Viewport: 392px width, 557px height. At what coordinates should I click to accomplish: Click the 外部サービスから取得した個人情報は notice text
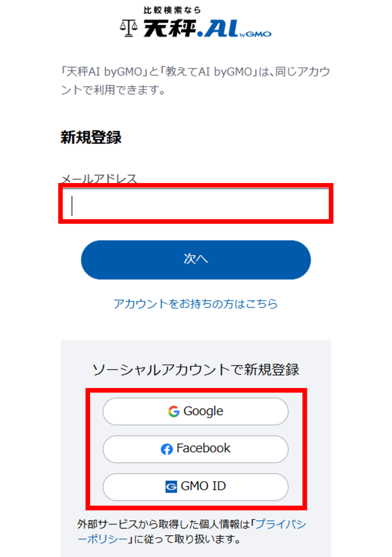pos(162,525)
